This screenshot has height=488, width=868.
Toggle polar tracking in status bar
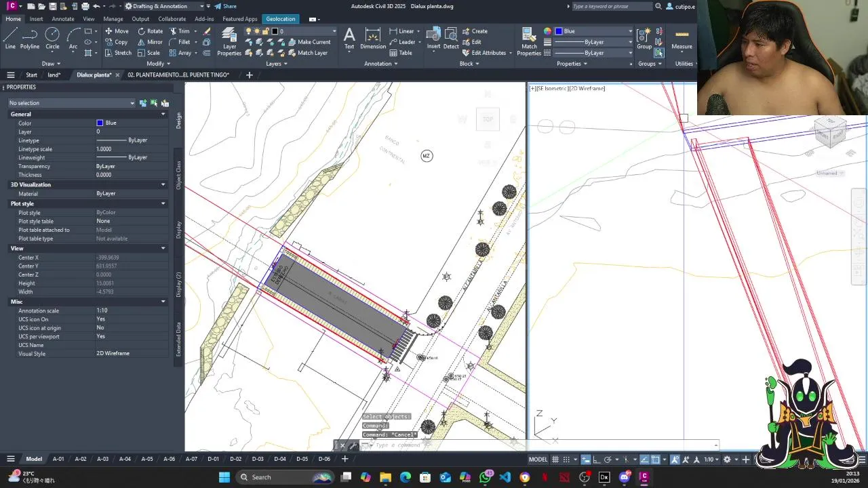click(x=608, y=460)
